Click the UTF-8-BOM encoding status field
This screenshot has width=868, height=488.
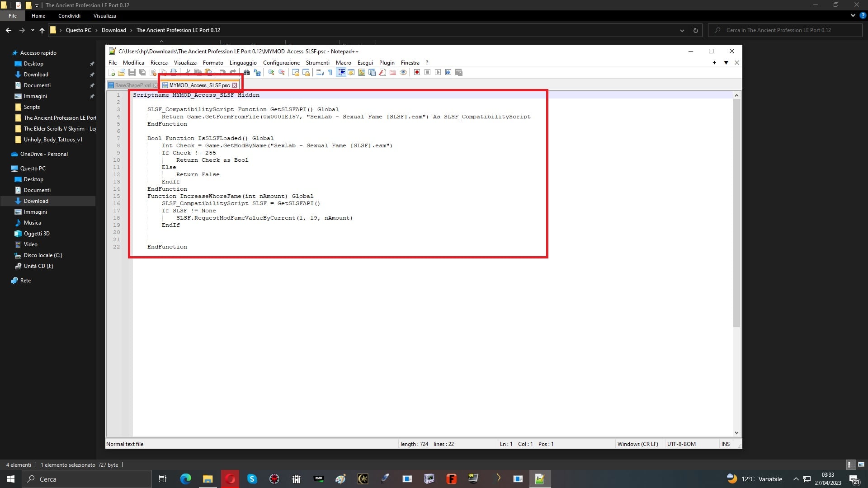point(681,444)
